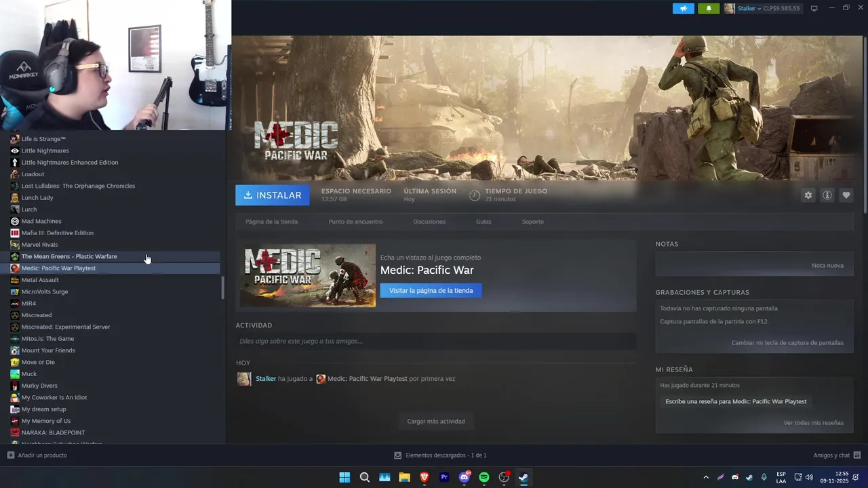Open Medic: Pacific War Playtest activity link
This screenshot has height=488, width=868.
(x=367, y=379)
